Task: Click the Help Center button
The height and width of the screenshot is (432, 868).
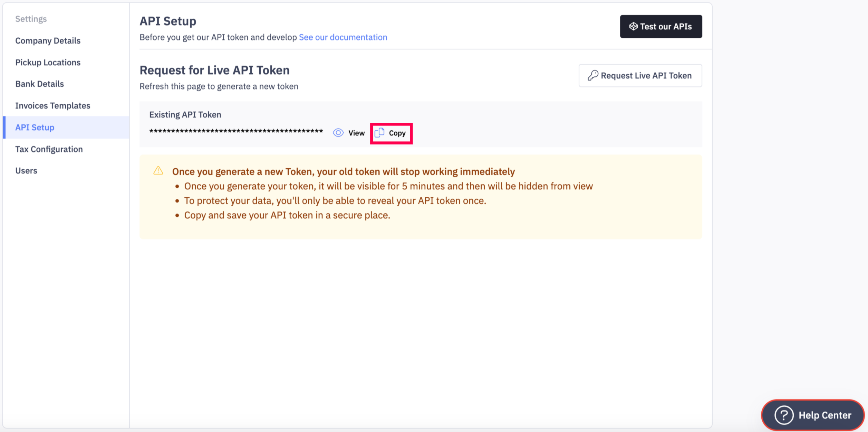Action: point(816,415)
